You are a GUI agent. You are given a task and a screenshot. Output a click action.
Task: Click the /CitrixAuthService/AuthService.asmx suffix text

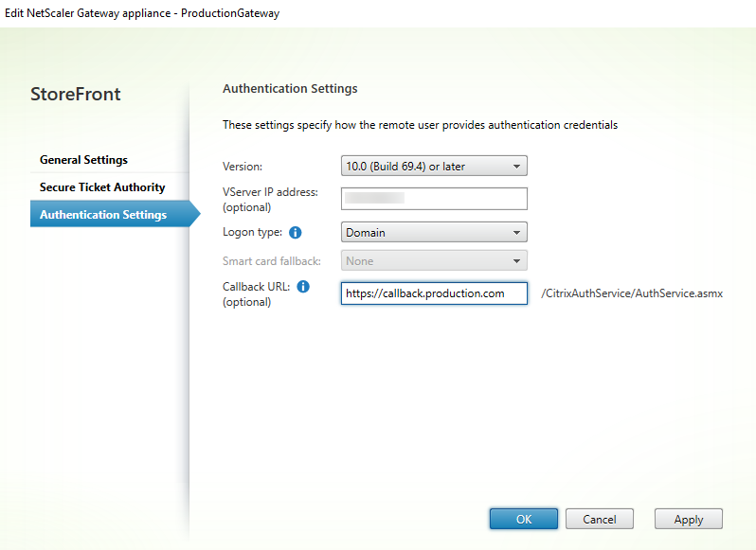[x=632, y=294]
